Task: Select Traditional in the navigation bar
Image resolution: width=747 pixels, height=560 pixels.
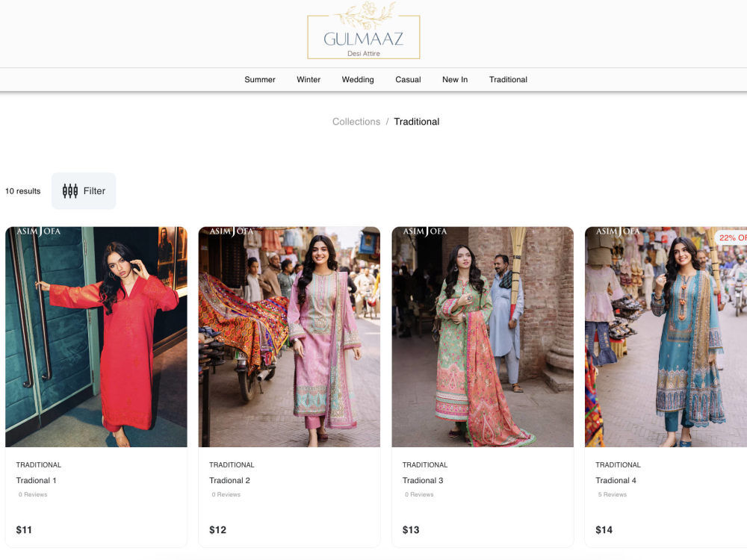Action: click(x=508, y=80)
